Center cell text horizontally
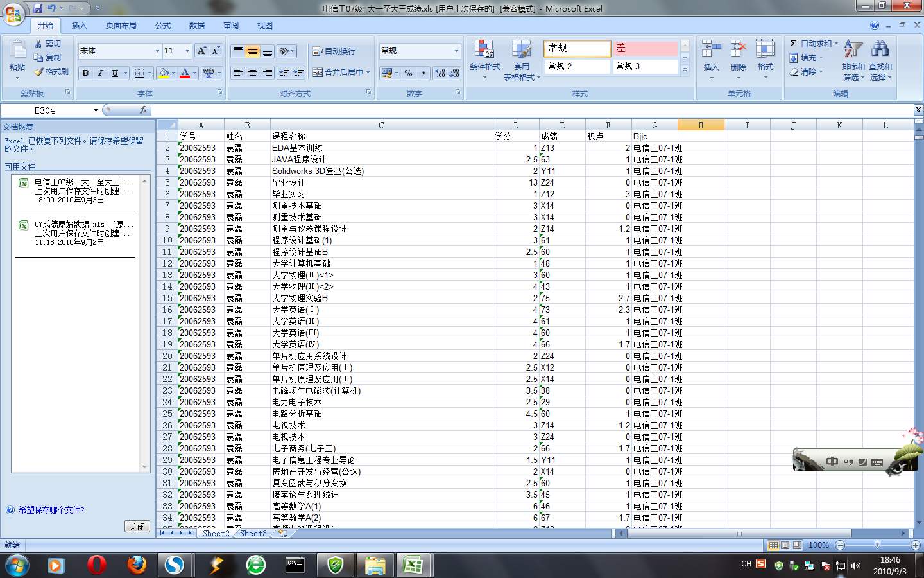The height and width of the screenshot is (578, 924). (253, 73)
